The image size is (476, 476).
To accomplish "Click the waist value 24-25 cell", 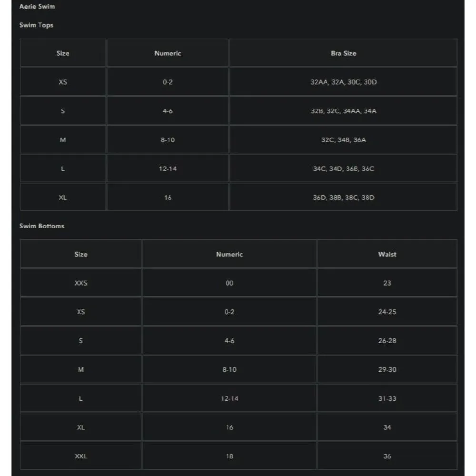I will (387, 312).
